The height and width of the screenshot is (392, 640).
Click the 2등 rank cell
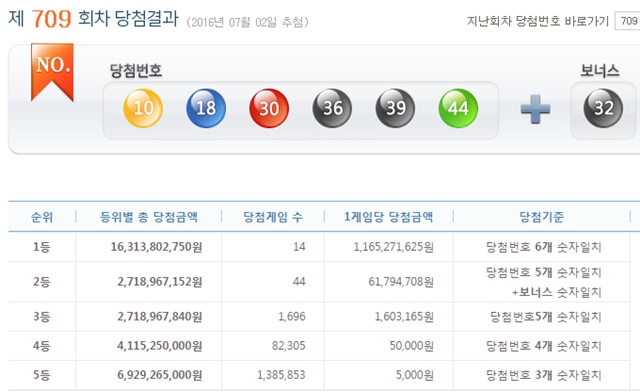click(42, 282)
